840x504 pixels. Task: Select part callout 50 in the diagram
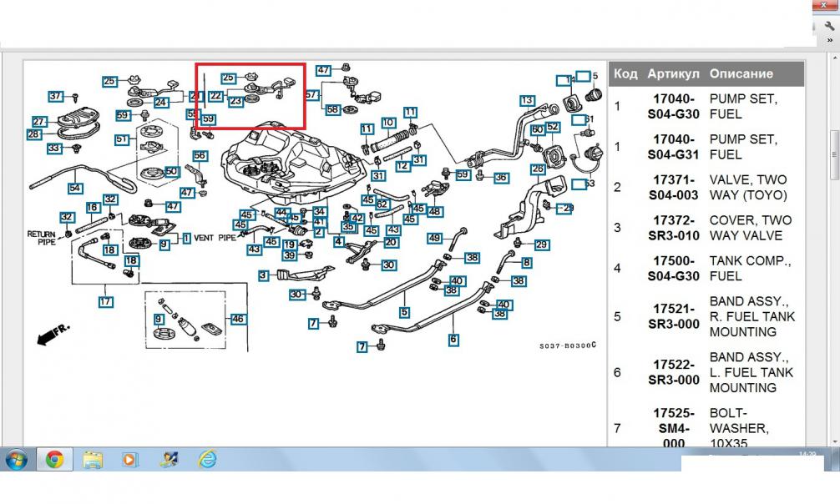coord(171,171)
